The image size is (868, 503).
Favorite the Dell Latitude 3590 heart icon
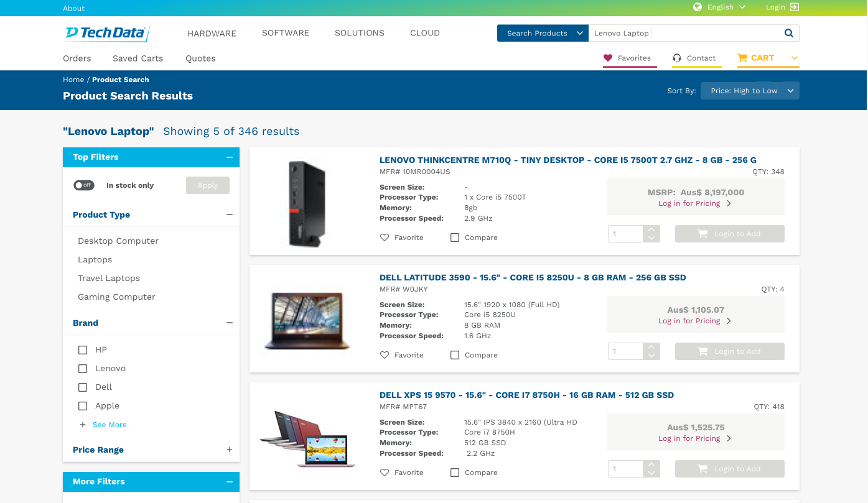385,355
